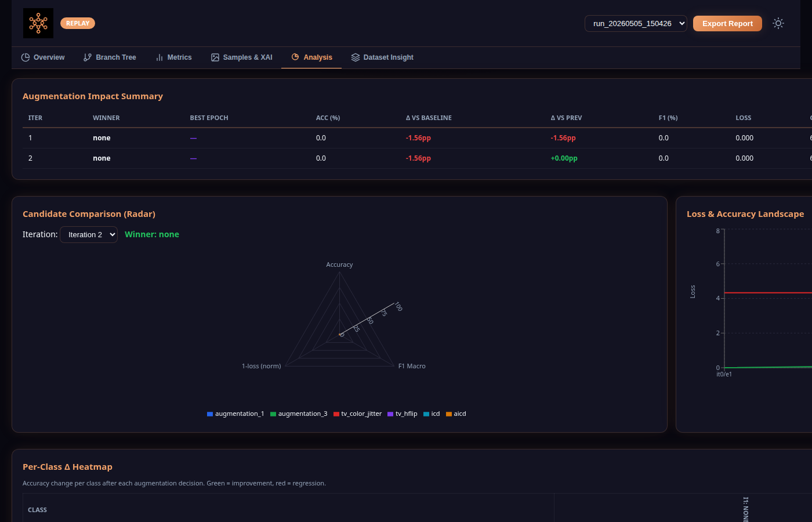The height and width of the screenshot is (522, 812).
Task: Click the orange network logo icon
Action: point(38,23)
